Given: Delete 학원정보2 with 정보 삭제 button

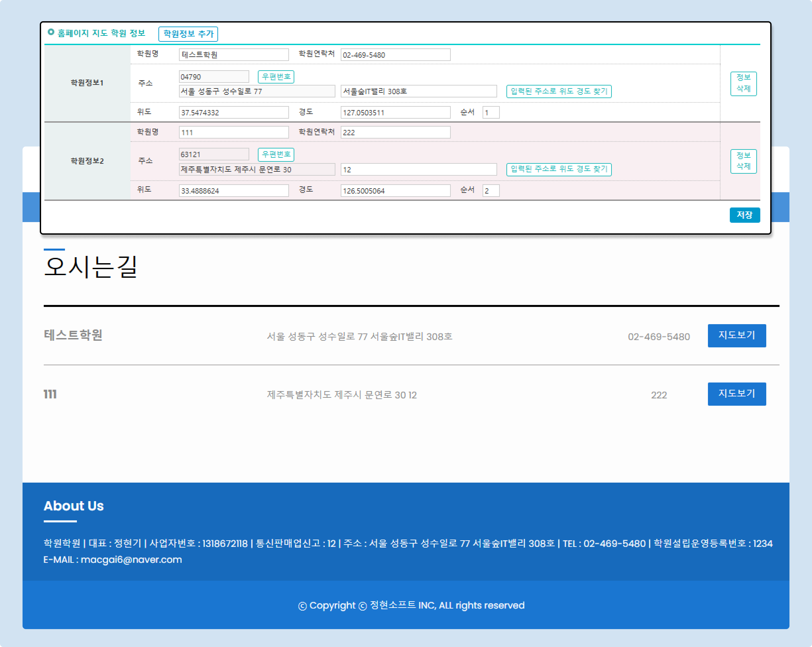Looking at the screenshot, I should [x=743, y=161].
